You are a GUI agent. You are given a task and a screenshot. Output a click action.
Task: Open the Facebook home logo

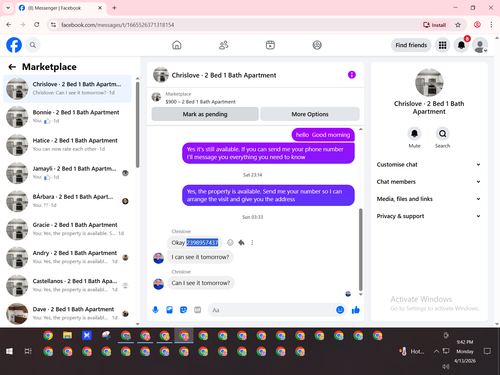pos(14,45)
